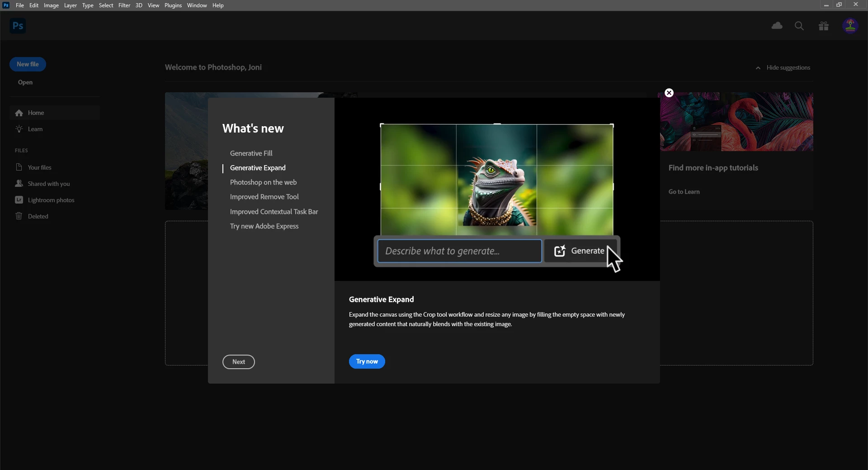Select Generative Expand in What's new list
This screenshot has width=868, height=470.
258,168
